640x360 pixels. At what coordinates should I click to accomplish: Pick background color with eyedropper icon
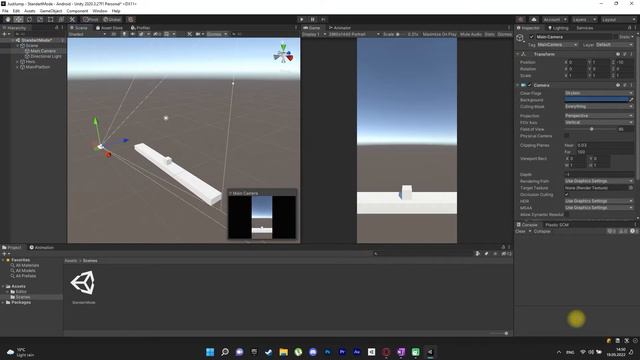(x=631, y=100)
